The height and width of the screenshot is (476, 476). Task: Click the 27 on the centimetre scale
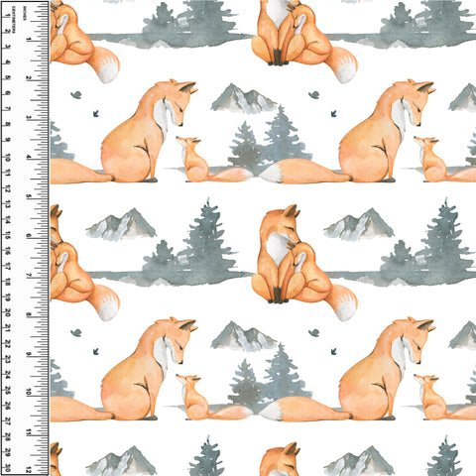(7, 422)
